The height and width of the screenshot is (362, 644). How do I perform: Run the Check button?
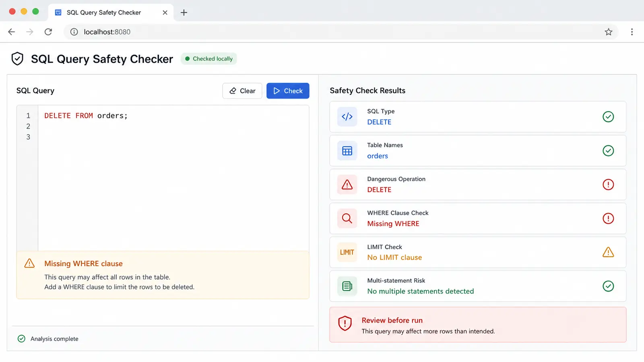[x=288, y=91]
